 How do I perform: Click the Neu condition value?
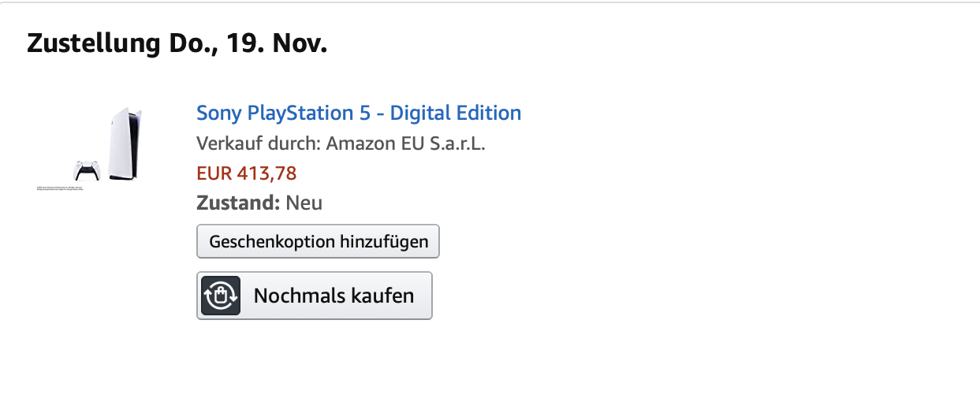point(304,203)
